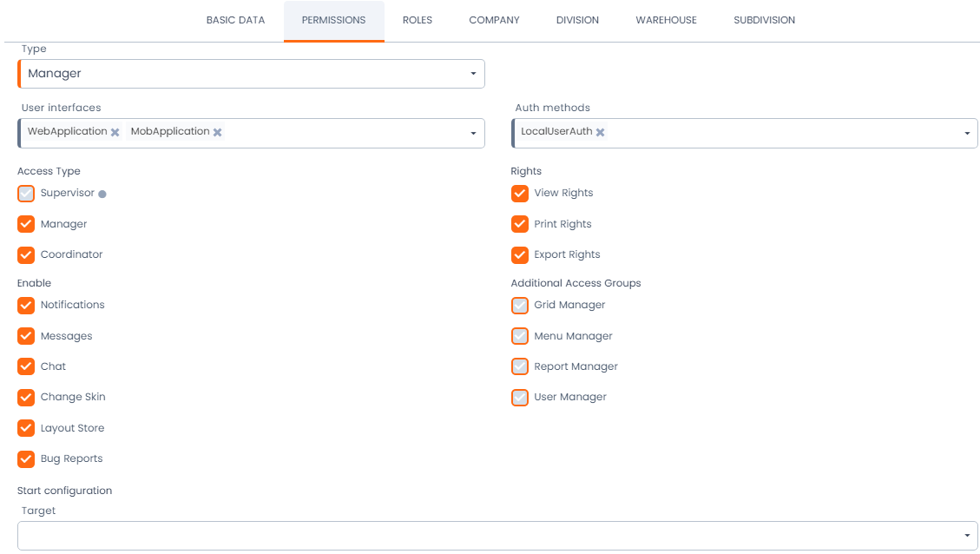Expand the Target dropdown

click(967, 536)
